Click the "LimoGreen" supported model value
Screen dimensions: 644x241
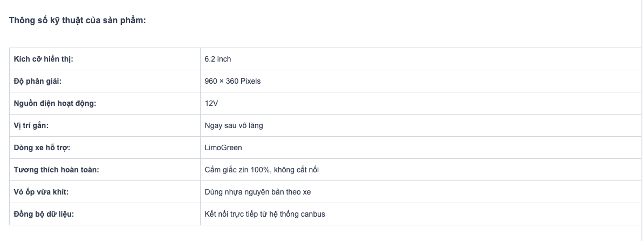click(223, 148)
